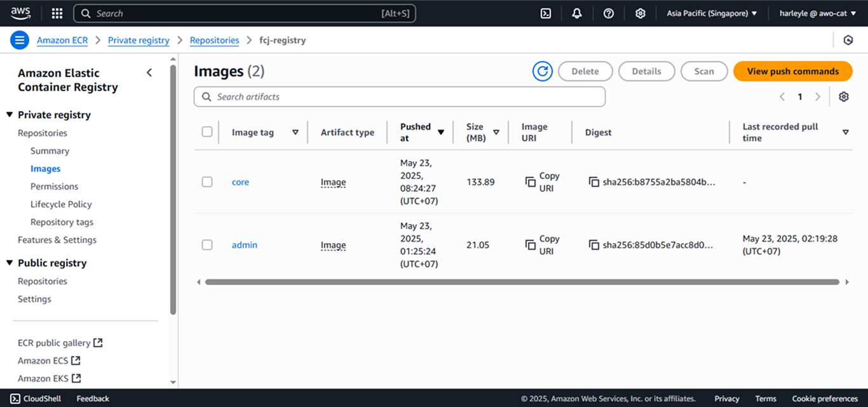868x407 pixels.
Task: Click the Amazon ECR breadcrumb link
Action: (62, 40)
